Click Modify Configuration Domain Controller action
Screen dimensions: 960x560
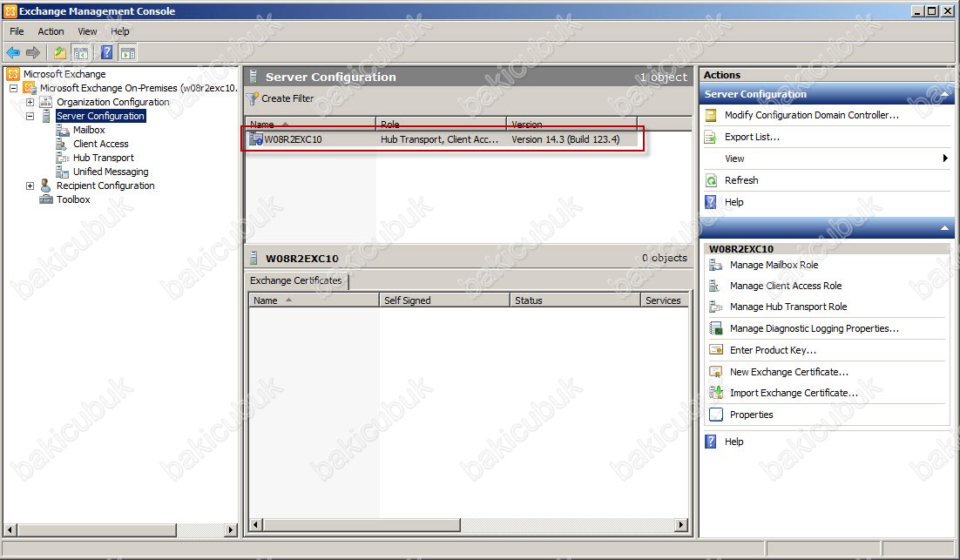coord(812,115)
